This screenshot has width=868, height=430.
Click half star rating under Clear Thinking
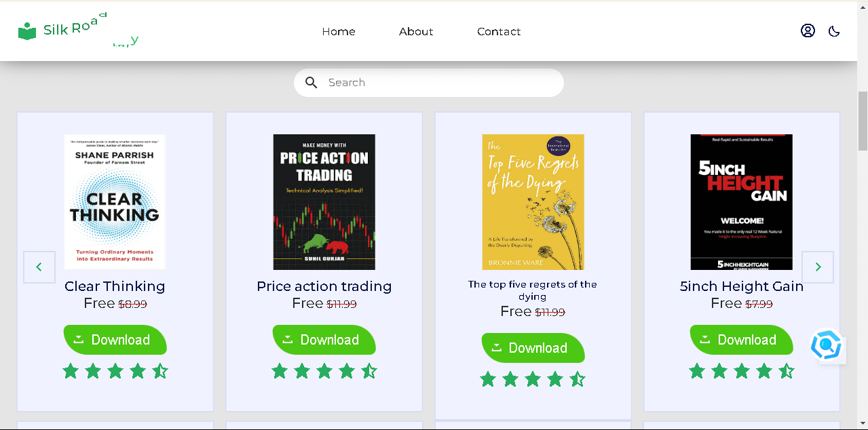[x=160, y=371]
